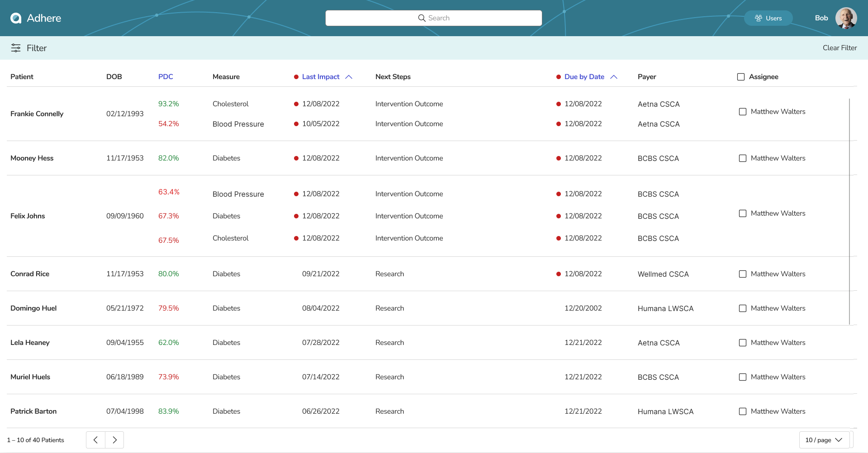
Task: Open the Filter sliders icon
Action: [x=16, y=48]
